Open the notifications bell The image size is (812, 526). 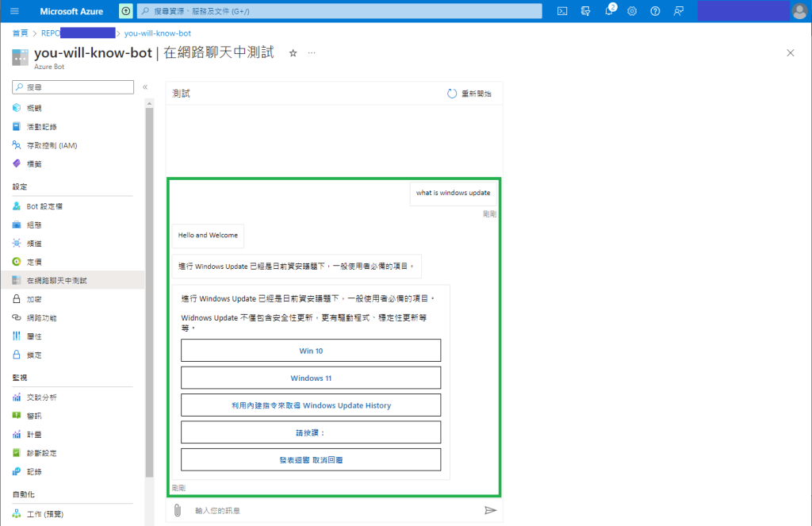pos(609,11)
